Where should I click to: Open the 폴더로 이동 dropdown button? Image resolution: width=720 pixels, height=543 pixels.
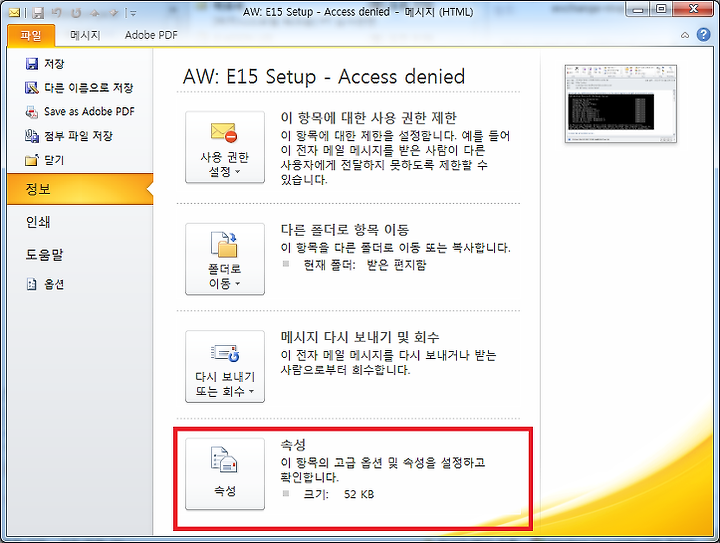(x=225, y=259)
